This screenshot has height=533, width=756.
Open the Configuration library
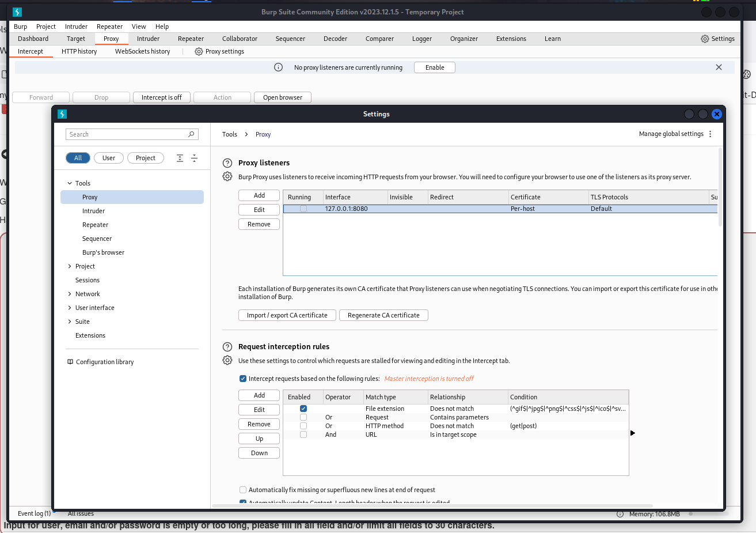[104, 362]
